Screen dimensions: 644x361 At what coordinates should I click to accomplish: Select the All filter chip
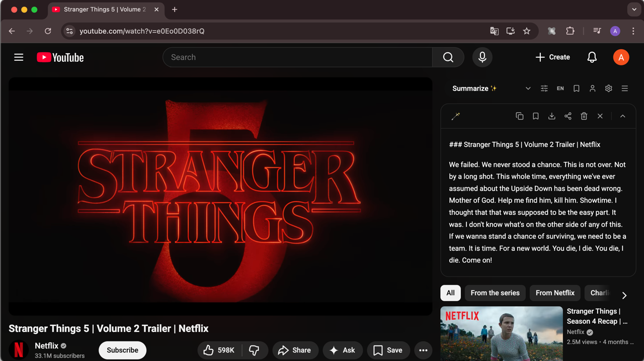[x=450, y=293]
